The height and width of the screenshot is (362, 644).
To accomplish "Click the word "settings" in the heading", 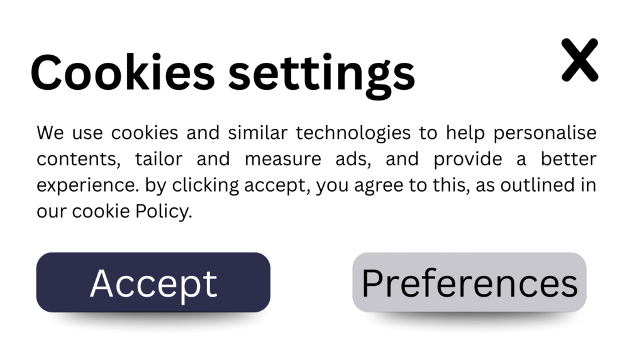I will [x=321, y=73].
